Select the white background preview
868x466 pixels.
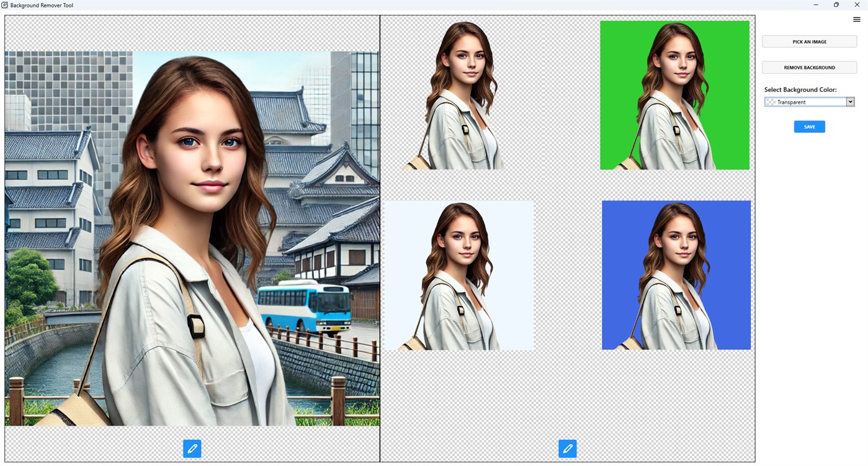[459, 275]
